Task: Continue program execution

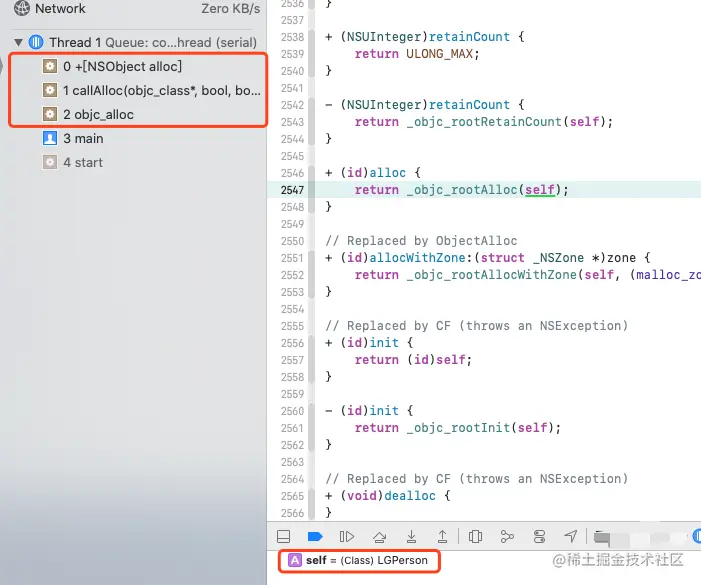Action: (347, 536)
